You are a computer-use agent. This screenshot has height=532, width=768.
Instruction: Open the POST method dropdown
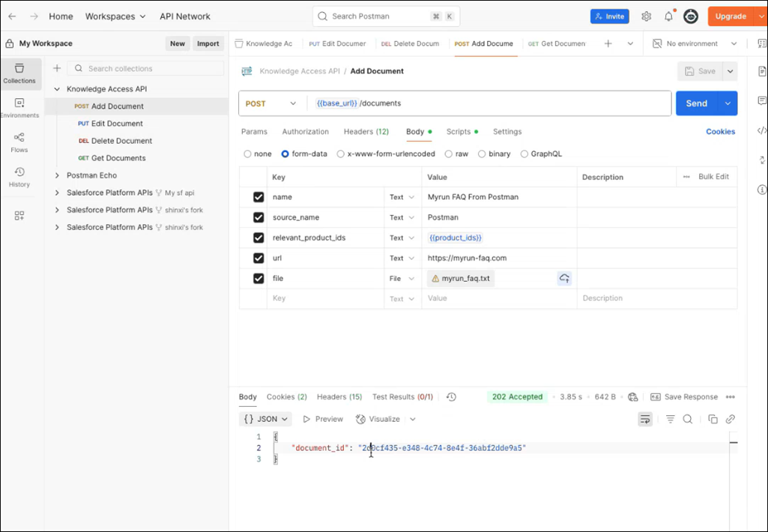(270, 103)
